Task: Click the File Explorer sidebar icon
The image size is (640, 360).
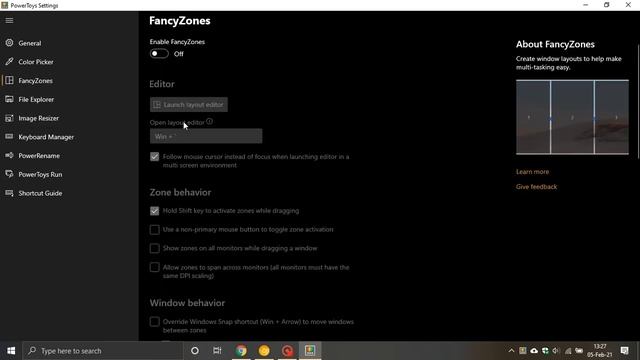Action: 9,99
